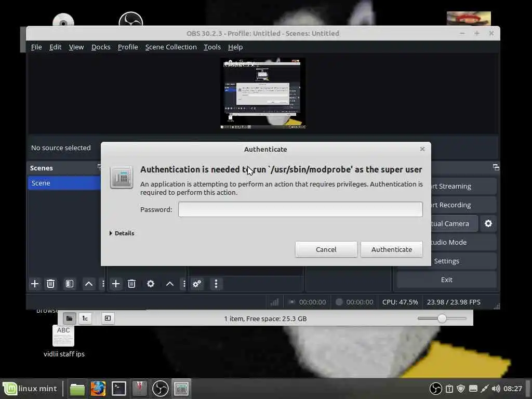Launch Firefox from taskbar
The width and height of the screenshot is (532, 399).
point(98,389)
